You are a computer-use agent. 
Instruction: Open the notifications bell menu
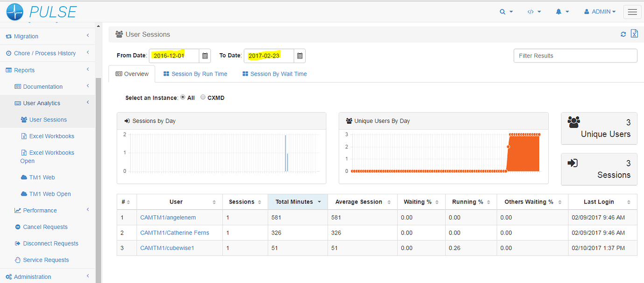562,12
